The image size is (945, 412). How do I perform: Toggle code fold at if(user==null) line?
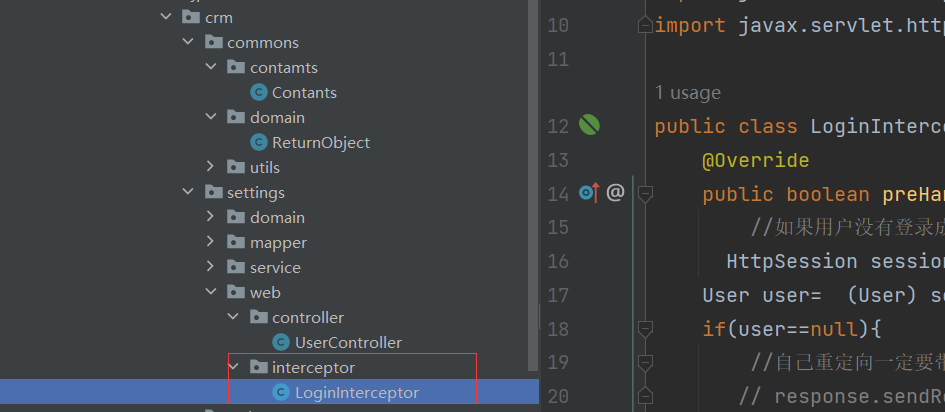pyautogui.click(x=645, y=328)
